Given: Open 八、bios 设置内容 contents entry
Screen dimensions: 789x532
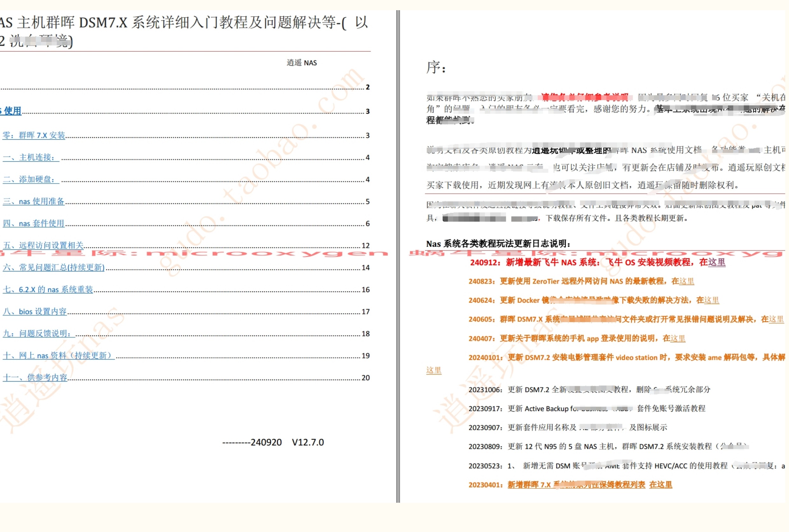Looking at the screenshot, I should [35, 312].
